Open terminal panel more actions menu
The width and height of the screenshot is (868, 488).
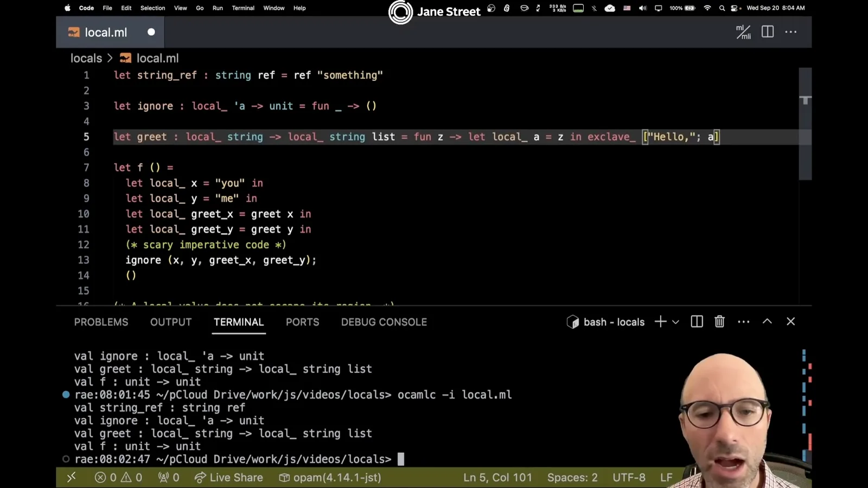[x=743, y=322]
